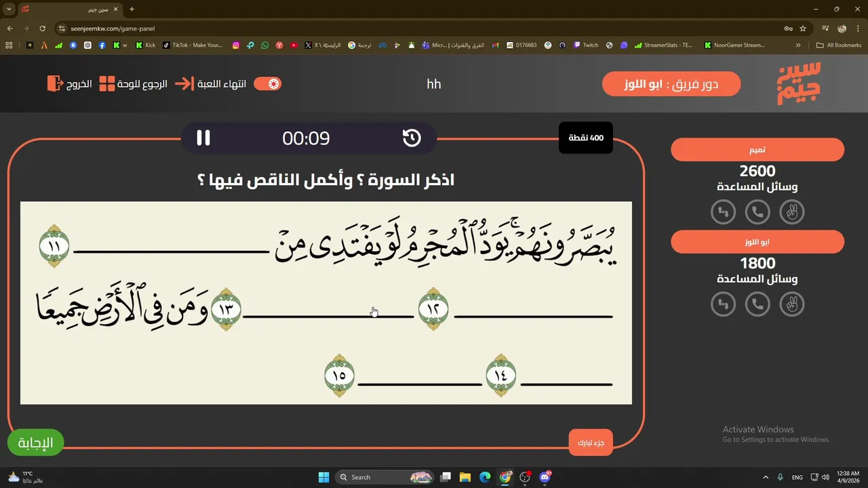Click the جزء تبارك category tag
The height and width of the screenshot is (488, 868).
[591, 443]
